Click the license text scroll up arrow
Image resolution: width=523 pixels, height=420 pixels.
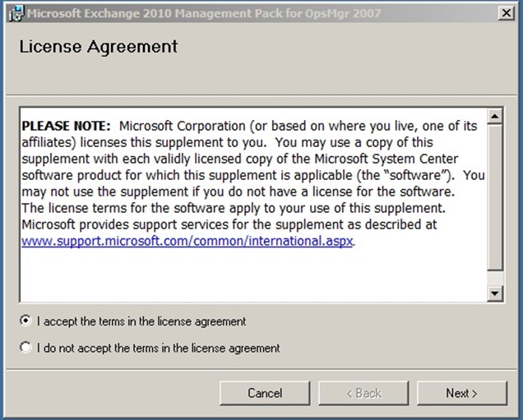[495, 116]
